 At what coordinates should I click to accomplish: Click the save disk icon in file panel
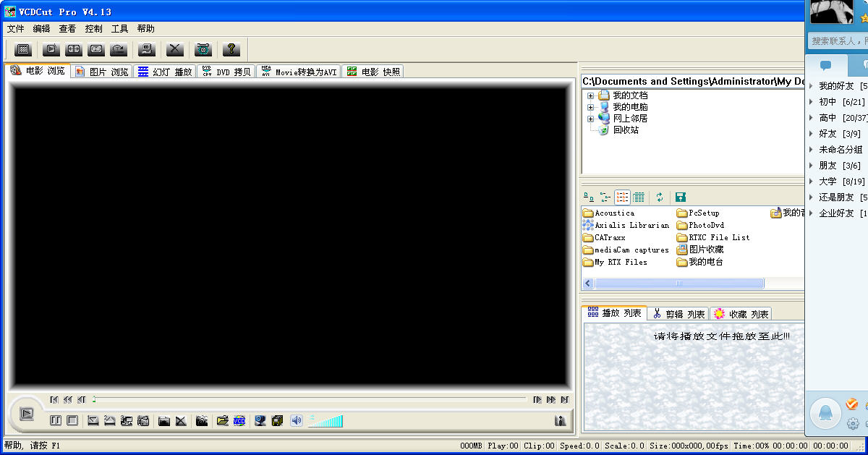tap(680, 197)
